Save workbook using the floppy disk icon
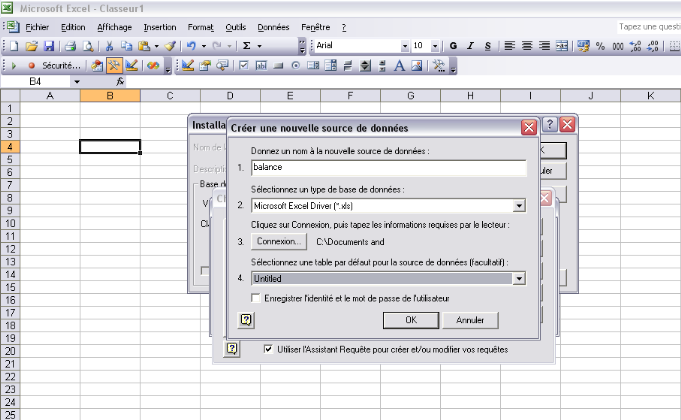Image resolution: width=681 pixels, height=420 pixels. coord(49,46)
